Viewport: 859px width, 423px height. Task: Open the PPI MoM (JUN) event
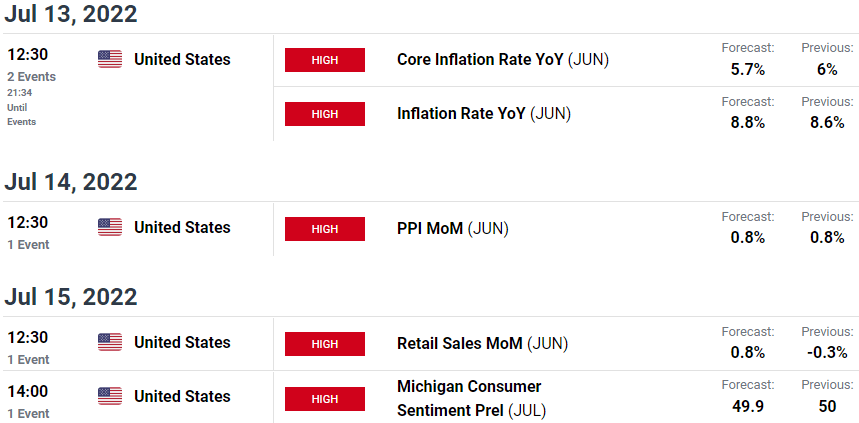coord(453,228)
